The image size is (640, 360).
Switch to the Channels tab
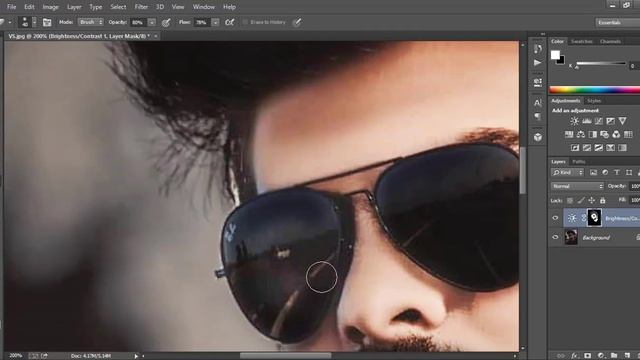(611, 42)
